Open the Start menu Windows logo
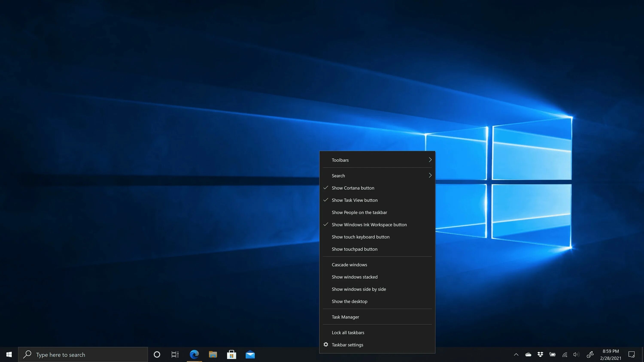The image size is (644, 362). (9, 354)
